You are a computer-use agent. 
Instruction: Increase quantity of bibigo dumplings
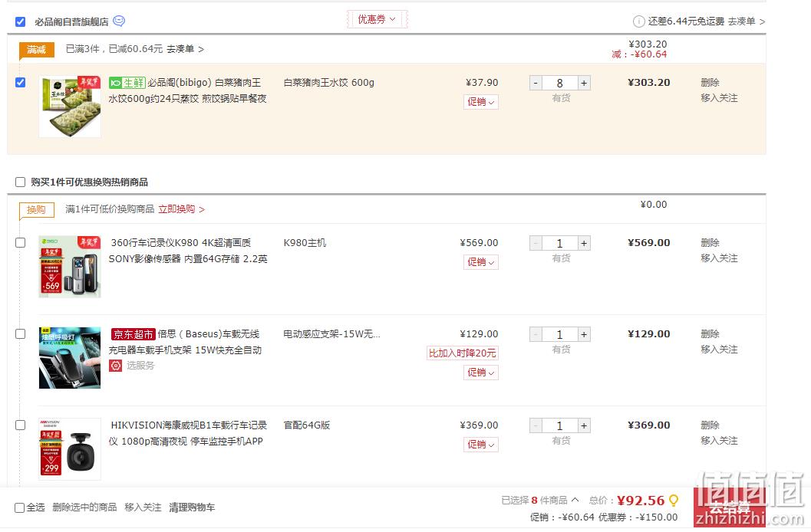pos(584,83)
